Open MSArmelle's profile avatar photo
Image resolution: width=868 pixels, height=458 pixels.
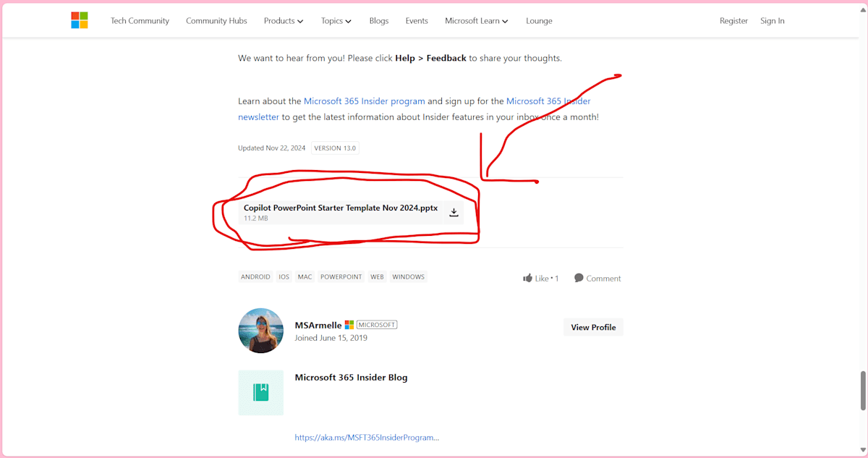[260, 330]
